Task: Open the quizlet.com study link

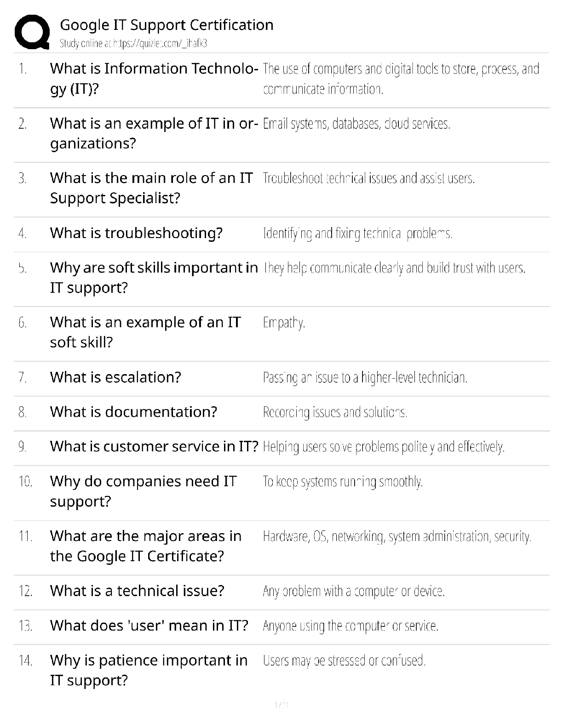Action: coord(133,44)
